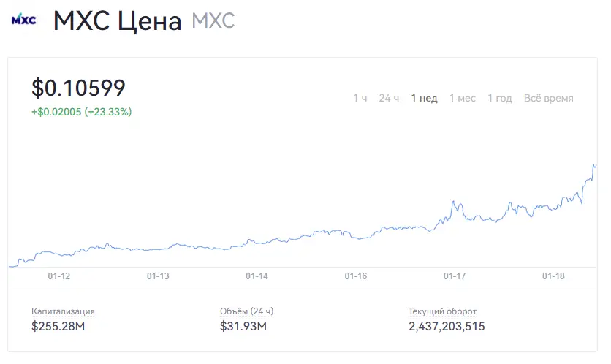Show the 1 год price chart

click(500, 98)
